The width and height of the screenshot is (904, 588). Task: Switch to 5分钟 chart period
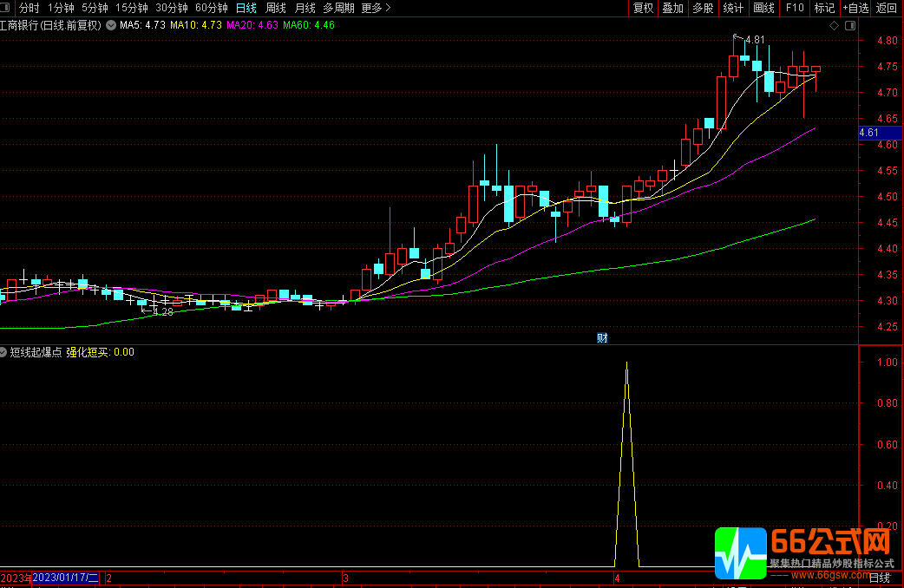coord(95,8)
